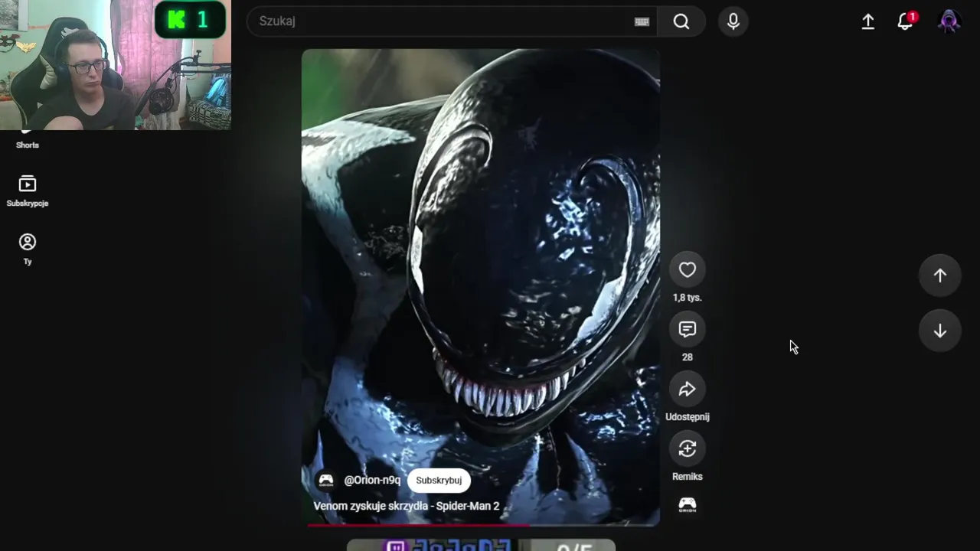Open the on-screen keyboard icon in search
The width and height of the screenshot is (980, 551).
click(642, 21)
